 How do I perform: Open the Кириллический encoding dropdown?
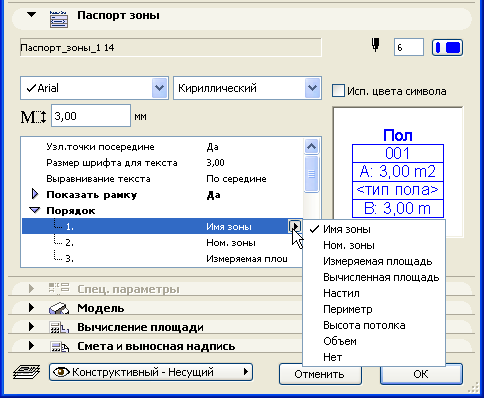coord(312,88)
